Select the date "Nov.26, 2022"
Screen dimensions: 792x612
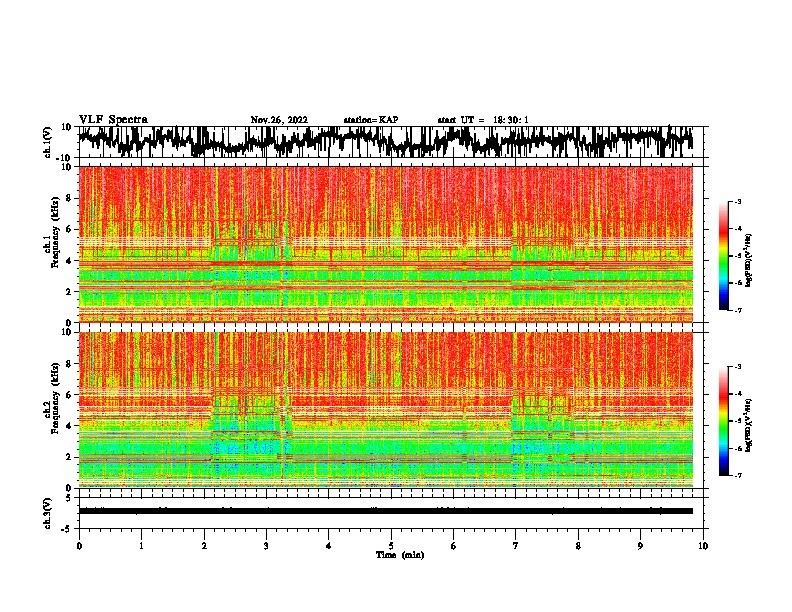coord(279,120)
